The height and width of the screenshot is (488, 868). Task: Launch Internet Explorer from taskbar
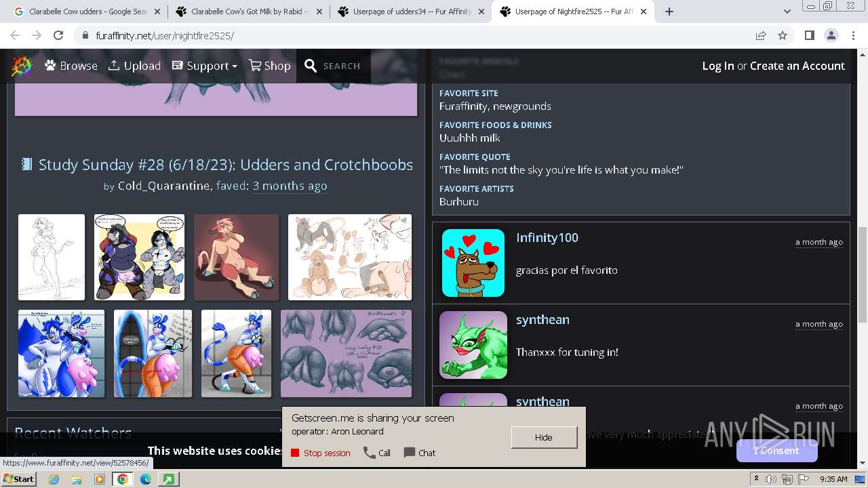tap(54, 479)
